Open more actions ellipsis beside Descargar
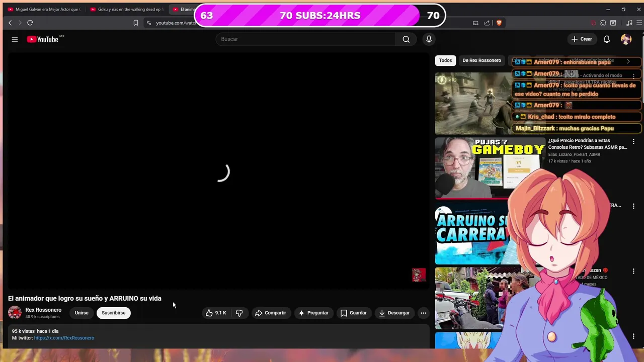The height and width of the screenshot is (362, 644). [x=424, y=313]
